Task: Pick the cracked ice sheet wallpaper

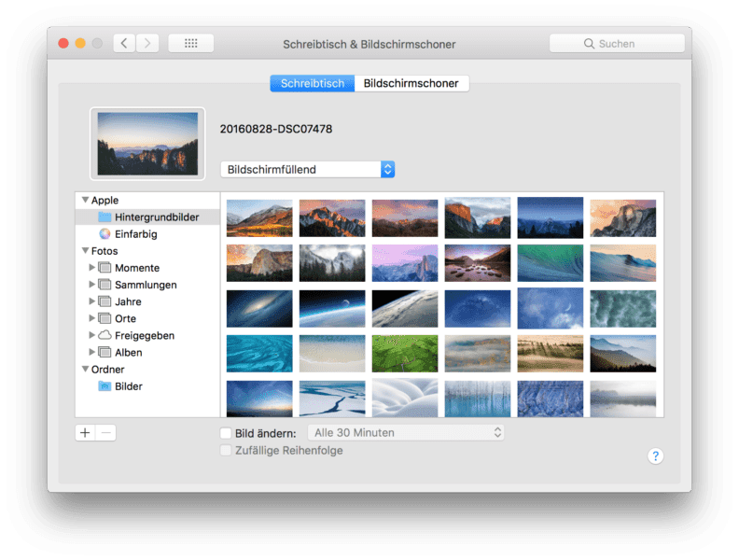Action: coord(332,399)
